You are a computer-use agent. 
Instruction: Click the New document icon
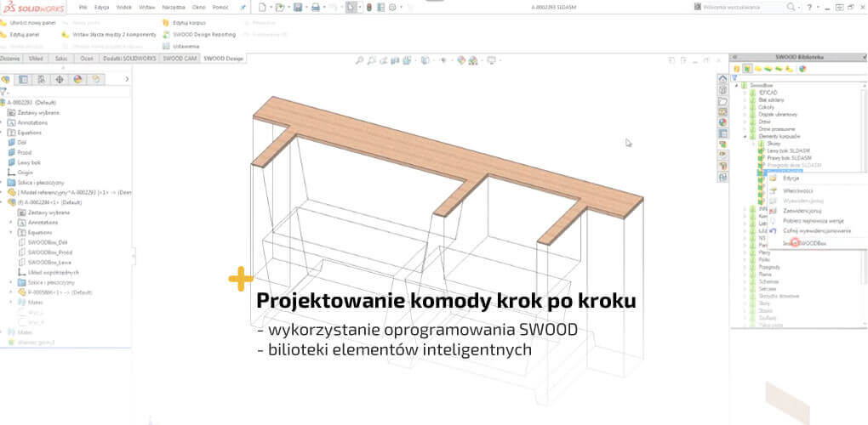(x=262, y=8)
